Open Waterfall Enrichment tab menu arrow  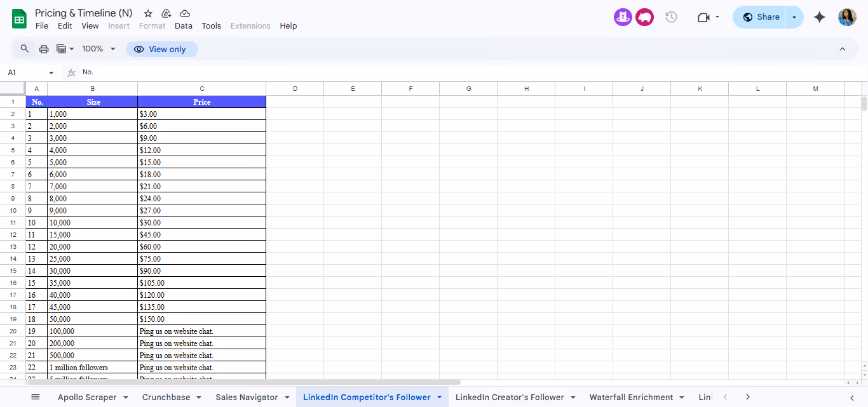click(x=681, y=397)
